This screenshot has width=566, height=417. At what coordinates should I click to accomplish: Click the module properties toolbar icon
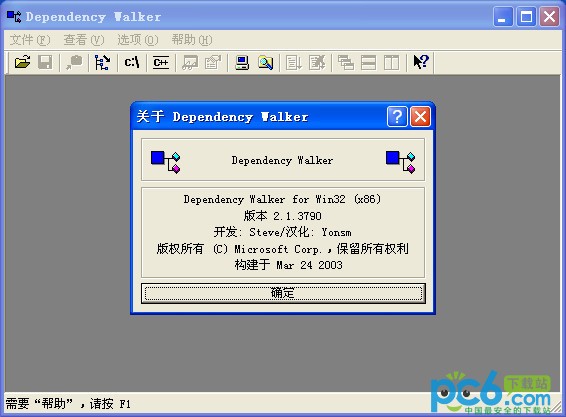213,62
